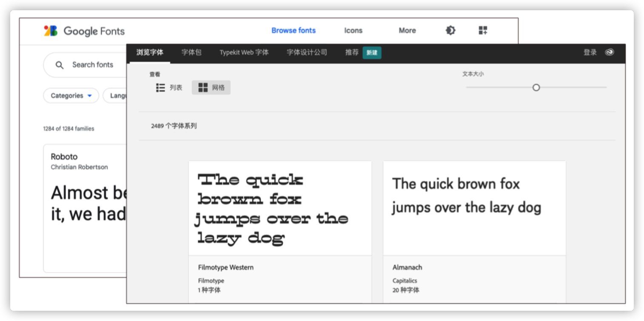The height and width of the screenshot is (321, 644).
Task: Expand the Categories dropdown in Google Fonts
Action: click(71, 96)
